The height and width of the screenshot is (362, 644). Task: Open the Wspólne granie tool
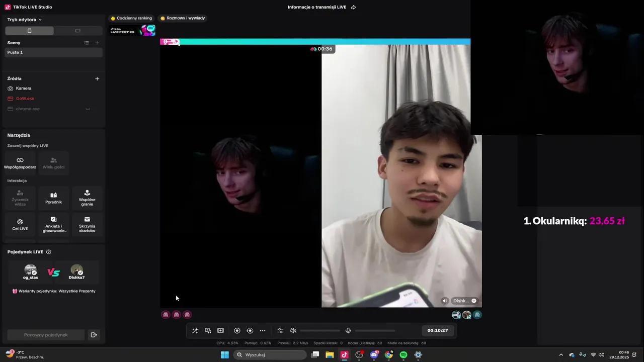(87, 198)
